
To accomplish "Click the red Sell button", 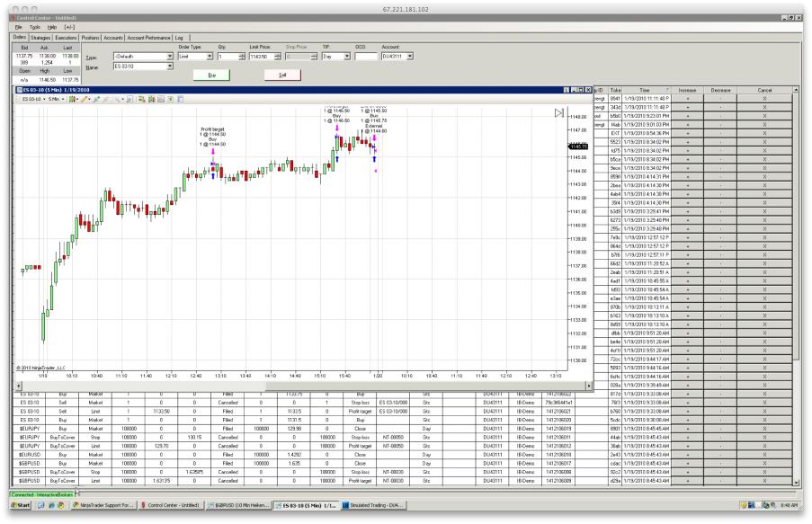I will coord(282,75).
